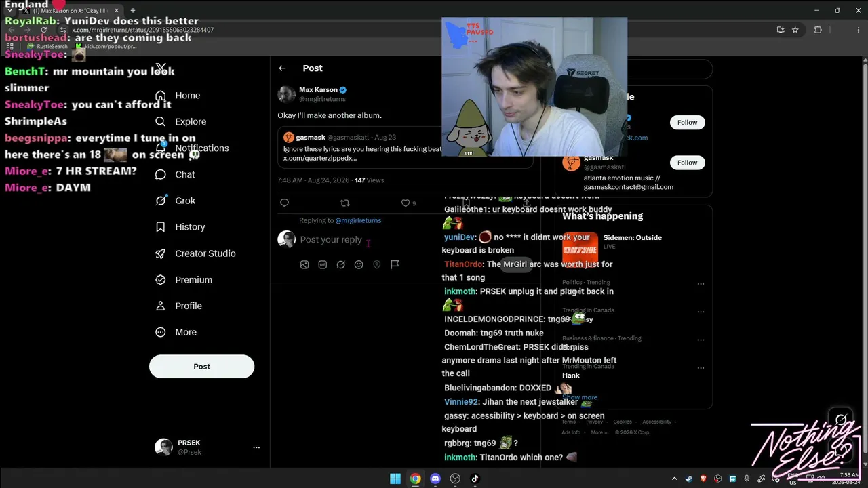Image resolution: width=868 pixels, height=488 pixels.
Task: Open the gasmask profile avatar in sidebar
Action: pos(571,163)
